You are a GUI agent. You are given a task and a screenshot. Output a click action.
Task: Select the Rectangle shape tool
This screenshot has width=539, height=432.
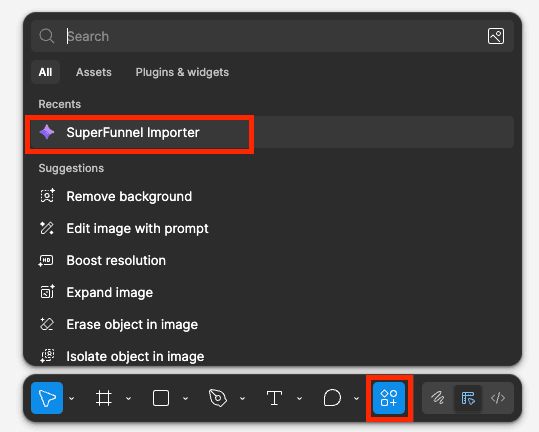[161, 398]
